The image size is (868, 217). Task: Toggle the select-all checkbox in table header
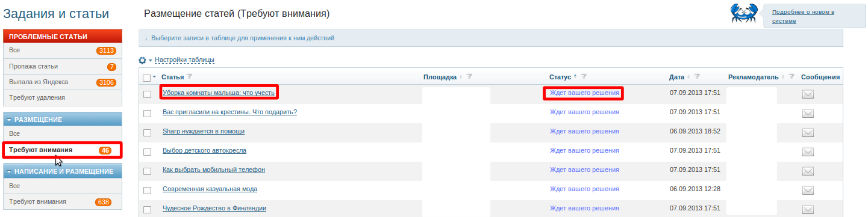tap(146, 78)
